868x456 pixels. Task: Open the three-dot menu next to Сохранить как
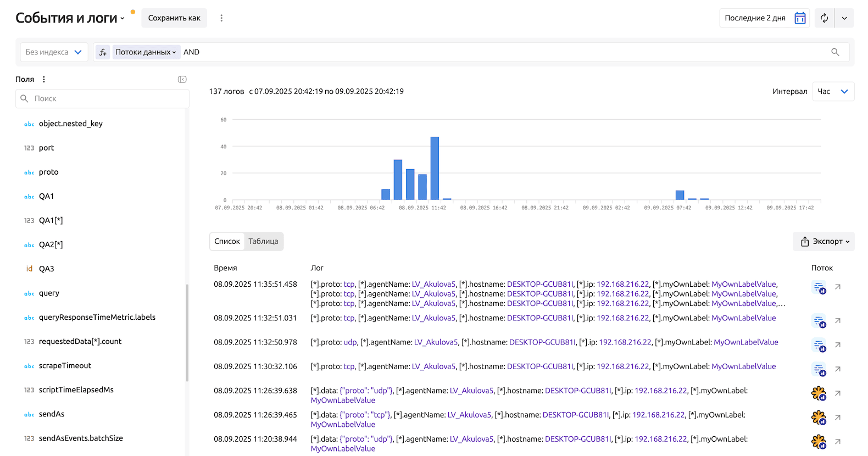coord(221,18)
